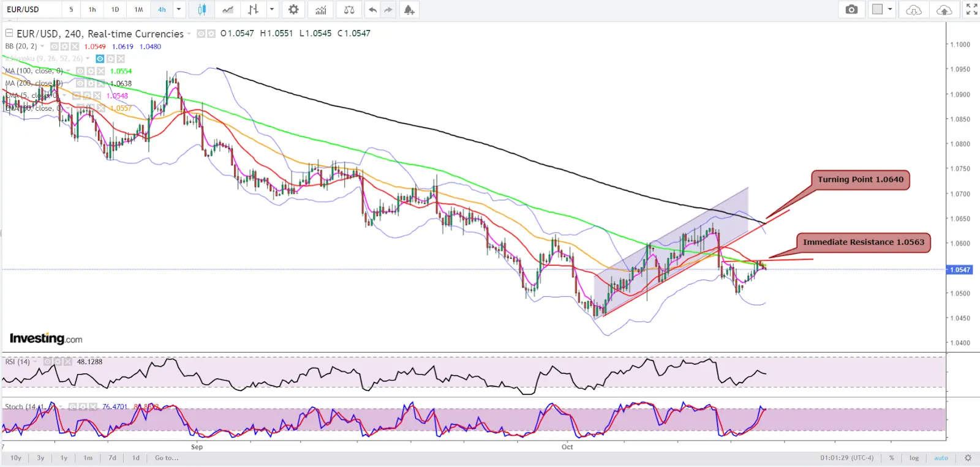Remove the RSI (14) indicator
The width and height of the screenshot is (980, 467).
point(67,362)
